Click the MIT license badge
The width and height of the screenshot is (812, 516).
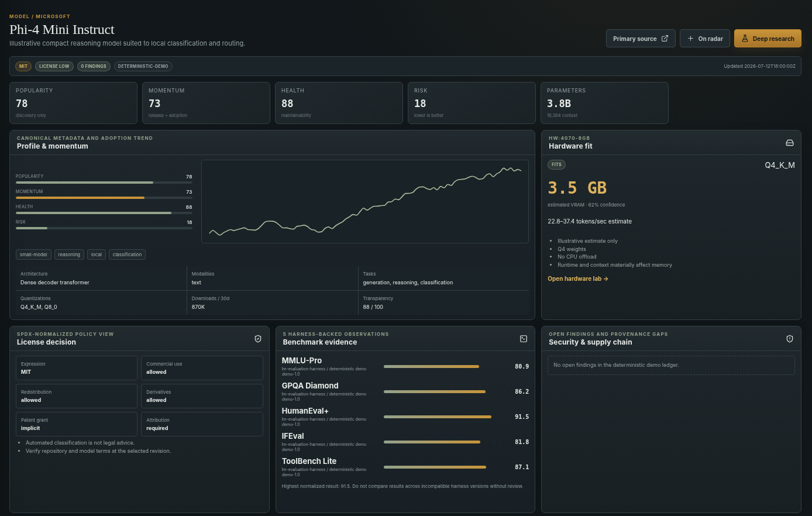(23, 66)
